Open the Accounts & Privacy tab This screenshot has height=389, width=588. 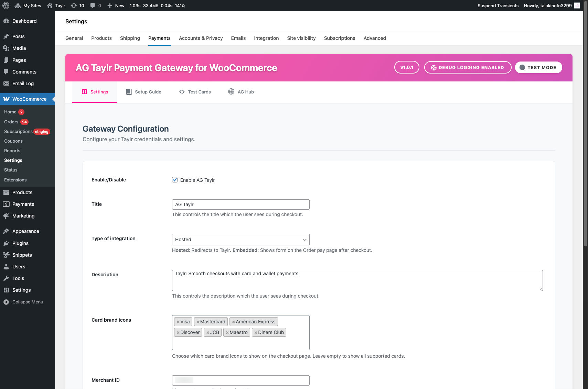point(201,38)
